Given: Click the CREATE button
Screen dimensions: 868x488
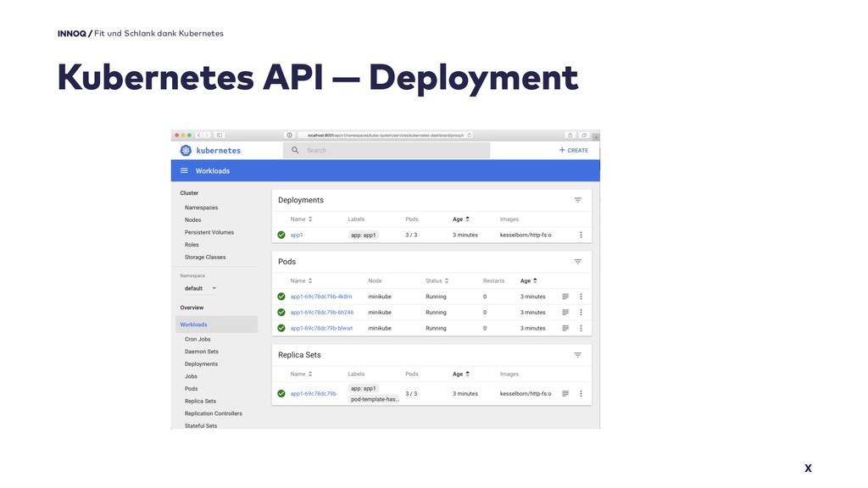Looking at the screenshot, I should coord(574,151).
